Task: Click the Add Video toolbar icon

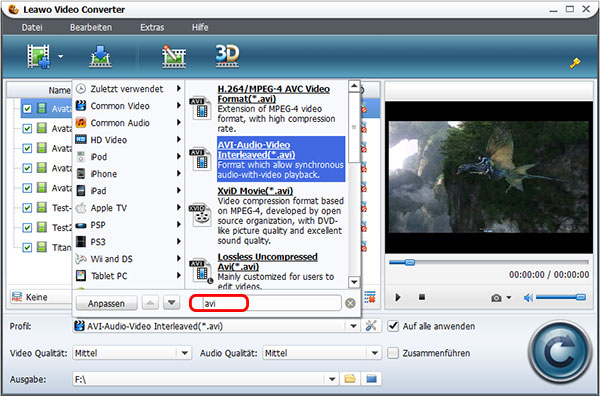Action: tap(39, 56)
